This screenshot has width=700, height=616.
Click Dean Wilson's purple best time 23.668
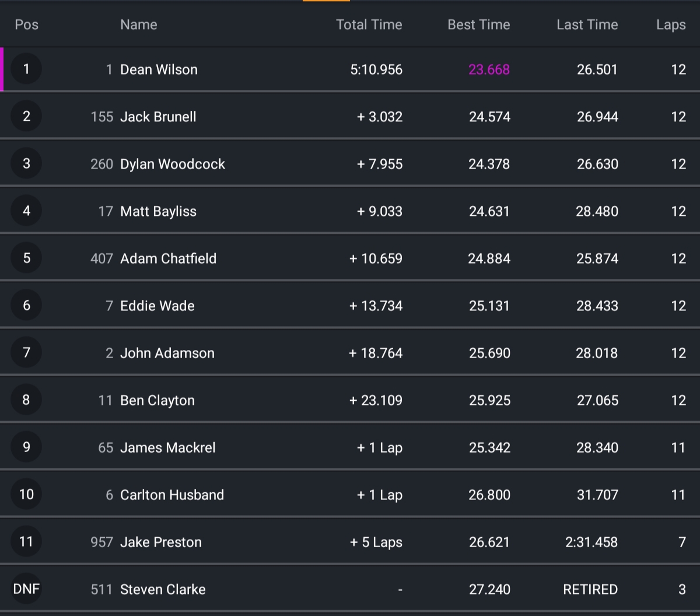coord(489,69)
